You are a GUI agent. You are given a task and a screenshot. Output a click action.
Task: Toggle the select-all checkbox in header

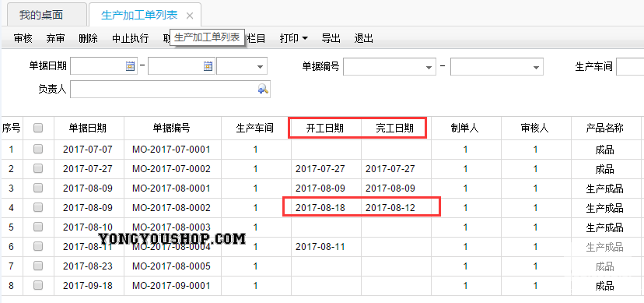[x=38, y=129]
